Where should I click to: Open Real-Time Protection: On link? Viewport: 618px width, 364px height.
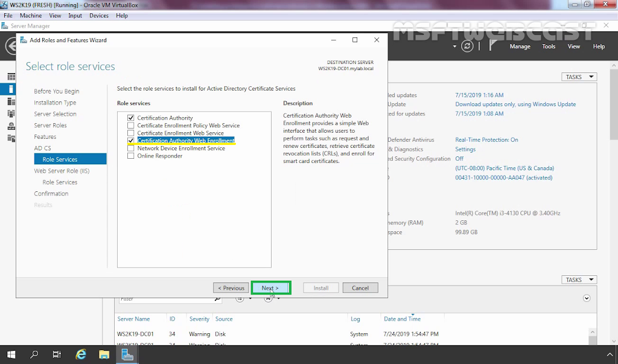point(487,139)
